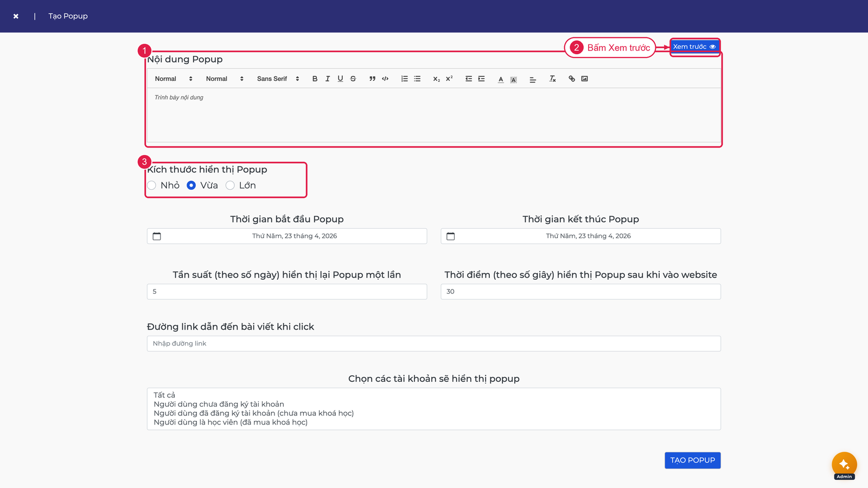Toggle italic formatting in editor toolbar
This screenshot has height=488, width=868.
pos(328,79)
